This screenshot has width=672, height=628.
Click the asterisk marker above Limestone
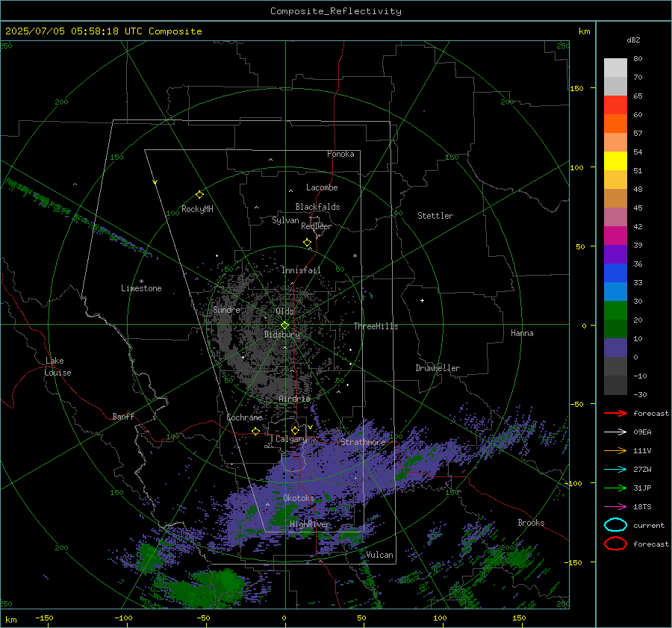click(141, 282)
